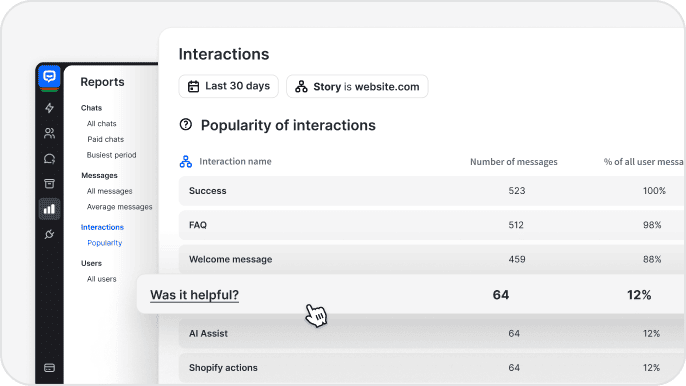Open the plug integrations sidebar icon

coord(49,234)
